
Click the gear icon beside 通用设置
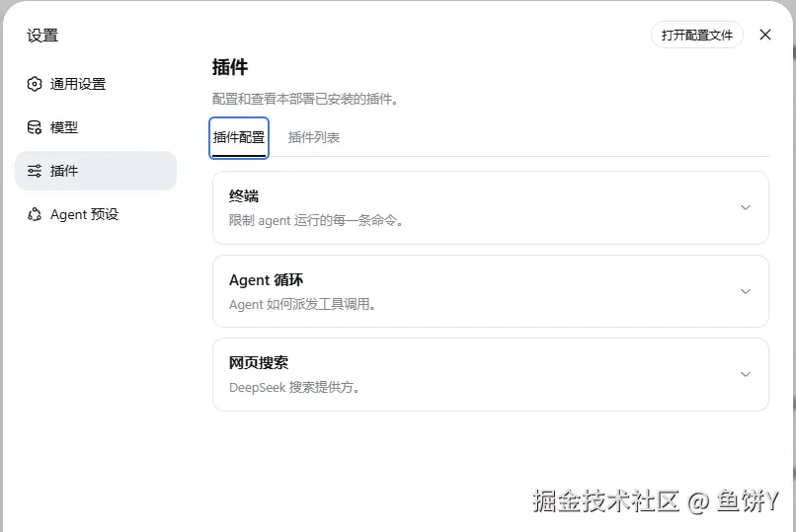pos(34,84)
